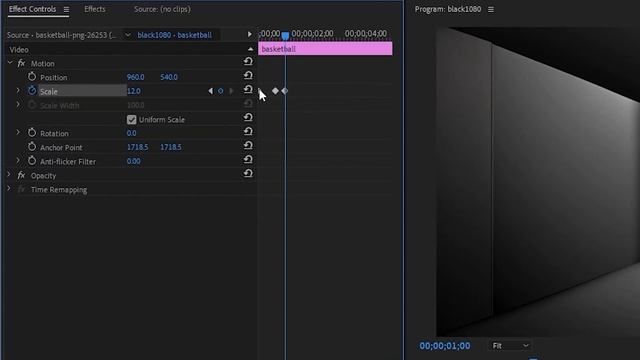Go to previous Scale keyframe
Screen dimensions: 640x360
pyautogui.click(x=210, y=91)
